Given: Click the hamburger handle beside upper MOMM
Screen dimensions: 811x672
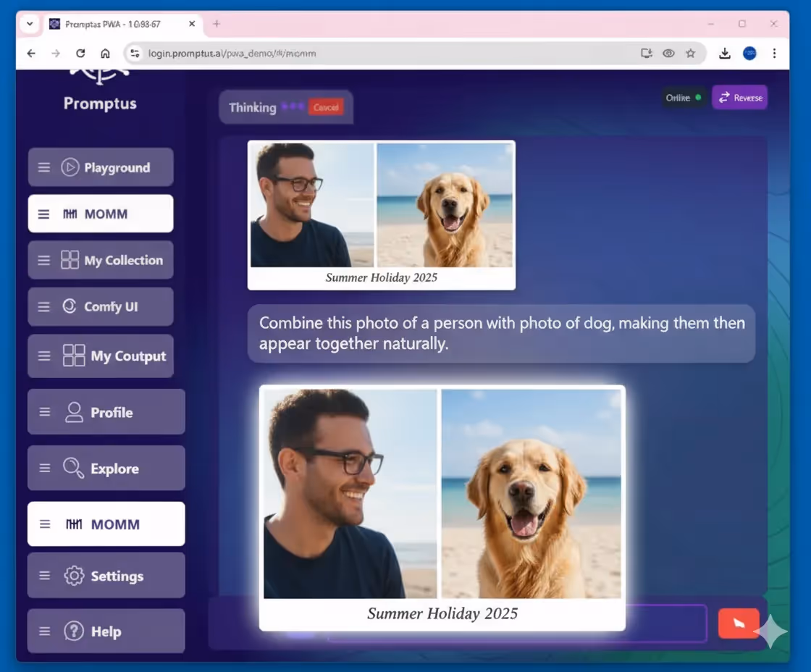Looking at the screenshot, I should pyautogui.click(x=44, y=214).
